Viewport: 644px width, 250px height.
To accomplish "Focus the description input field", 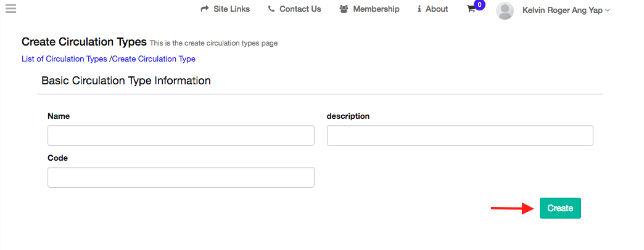I will point(460,135).
